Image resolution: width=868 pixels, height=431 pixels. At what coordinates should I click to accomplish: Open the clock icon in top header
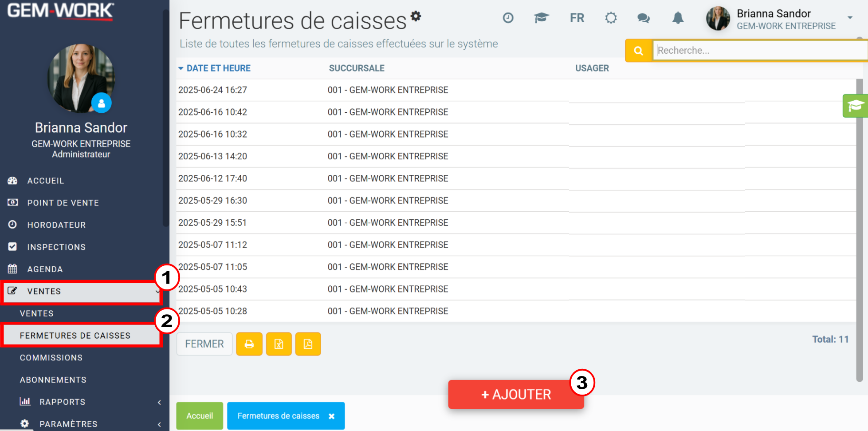tap(508, 18)
